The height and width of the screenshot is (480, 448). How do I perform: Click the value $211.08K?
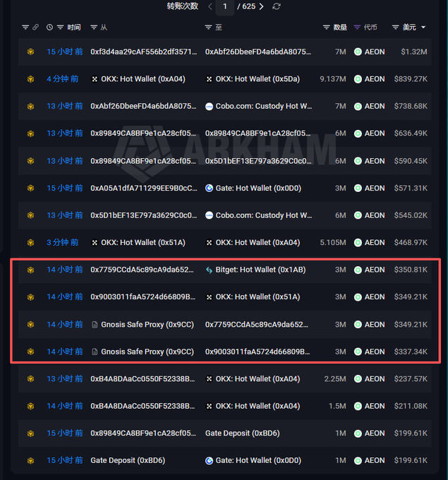[411, 406]
